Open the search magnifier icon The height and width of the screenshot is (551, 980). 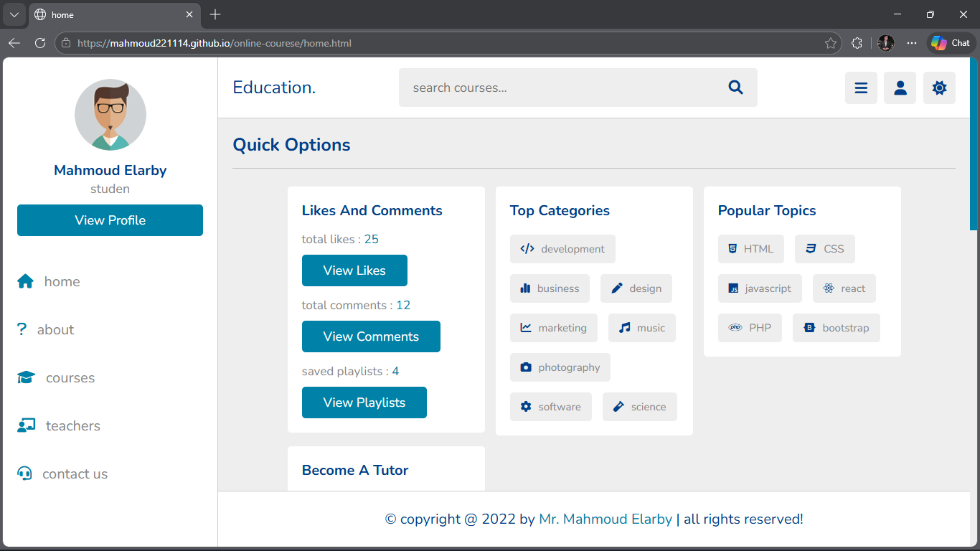coord(735,87)
